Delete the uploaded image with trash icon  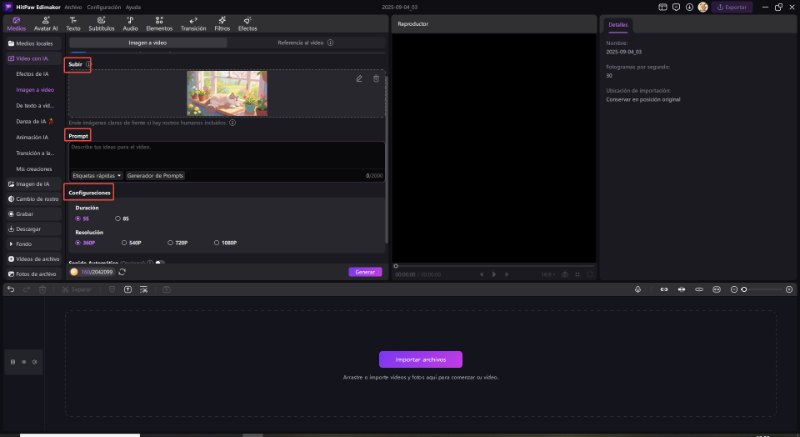(x=376, y=79)
